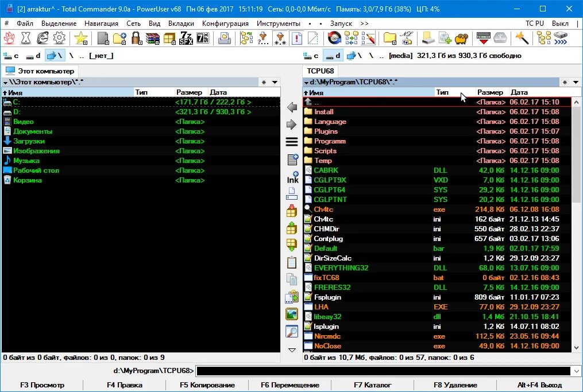Open the gear settings toolbar icon

(x=60, y=38)
